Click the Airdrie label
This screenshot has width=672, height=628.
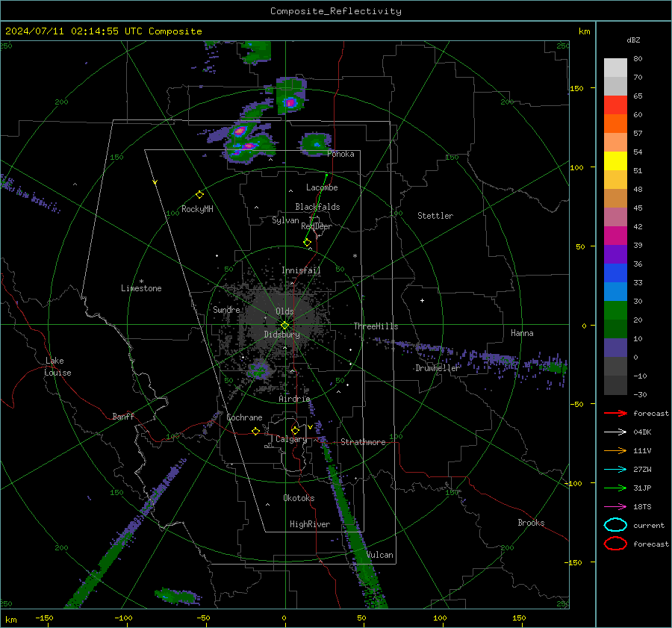(x=294, y=399)
